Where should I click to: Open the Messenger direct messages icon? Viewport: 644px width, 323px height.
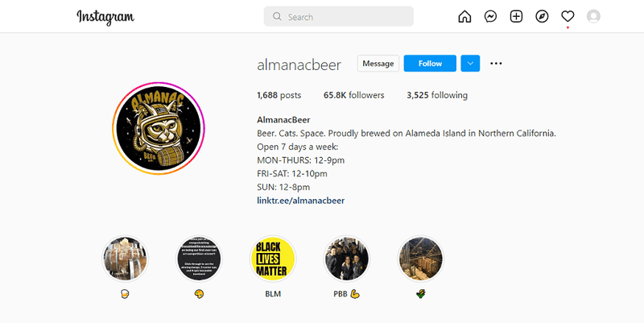tap(490, 16)
